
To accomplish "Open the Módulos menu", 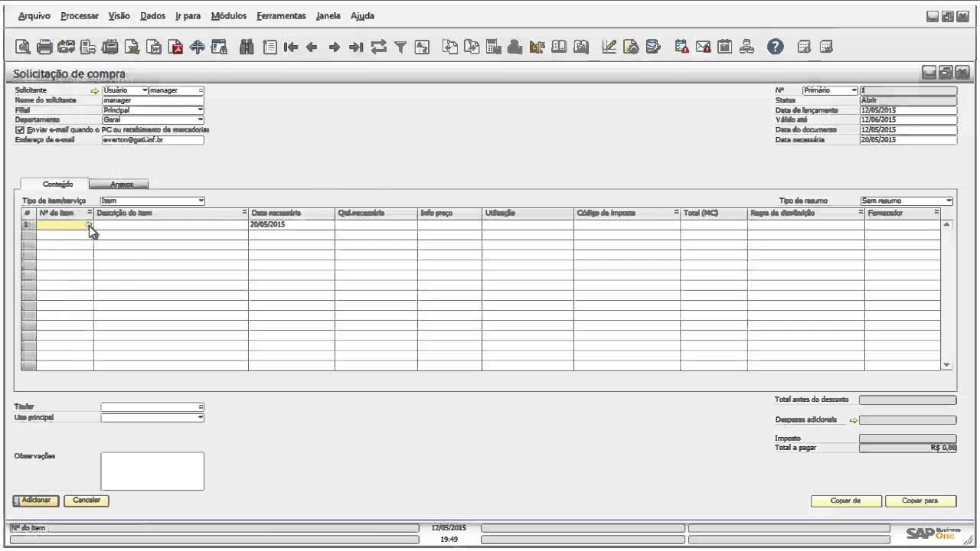I will pos(228,15).
